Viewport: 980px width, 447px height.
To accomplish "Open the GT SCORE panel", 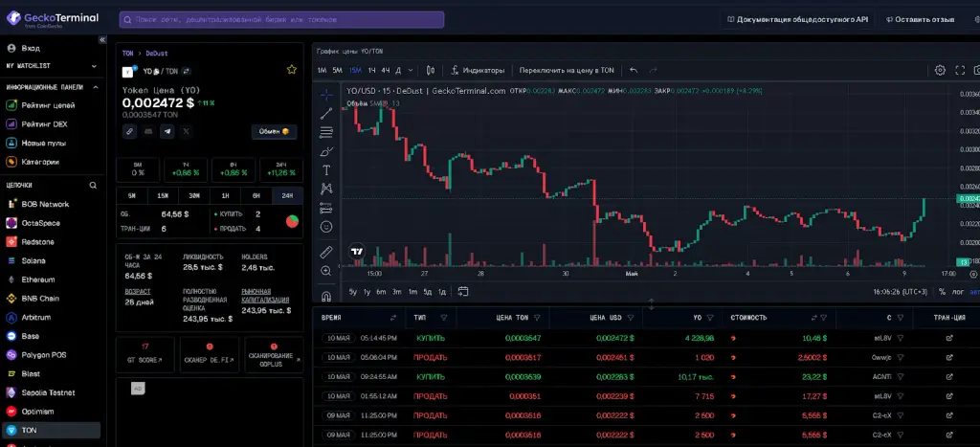I will click(145, 354).
